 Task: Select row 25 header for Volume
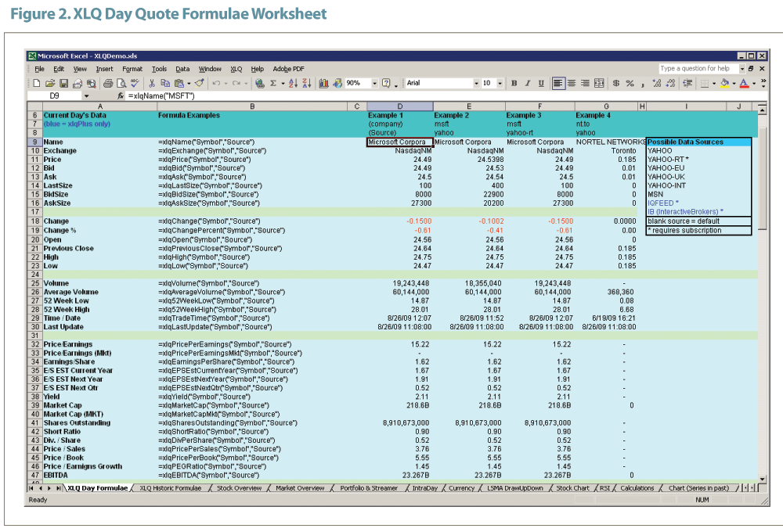pos(35,283)
